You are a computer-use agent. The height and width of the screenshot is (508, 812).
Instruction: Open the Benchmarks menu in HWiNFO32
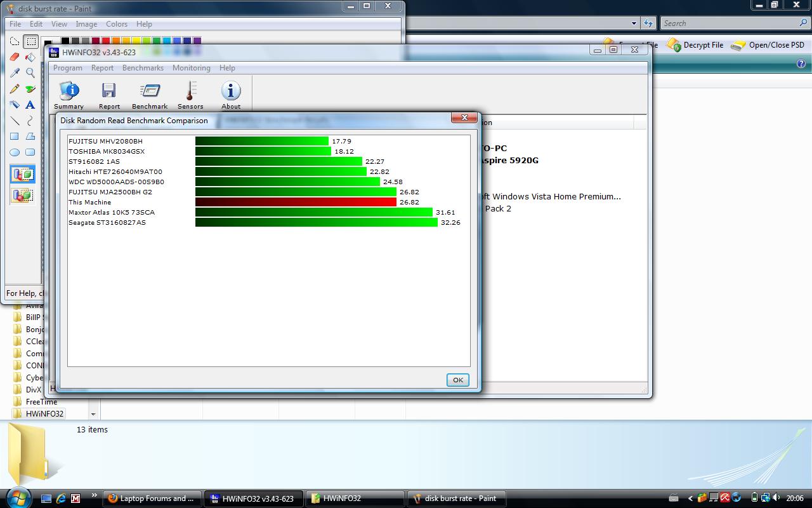coord(143,68)
